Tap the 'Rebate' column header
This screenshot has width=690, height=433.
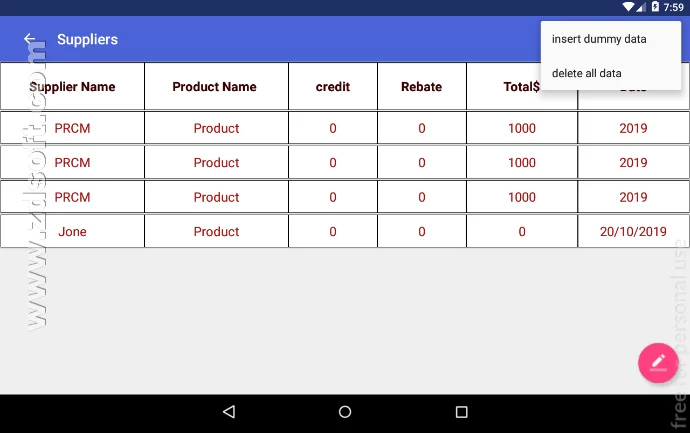click(x=422, y=86)
